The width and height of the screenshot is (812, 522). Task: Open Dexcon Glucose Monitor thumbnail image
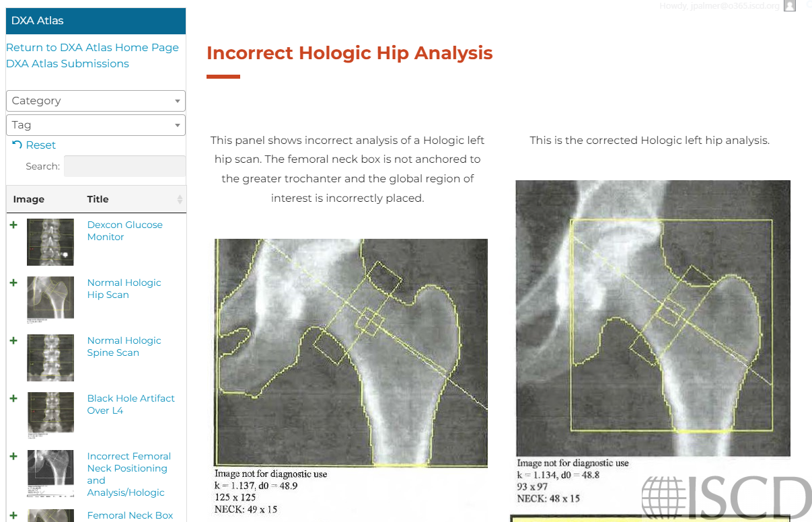50,241
